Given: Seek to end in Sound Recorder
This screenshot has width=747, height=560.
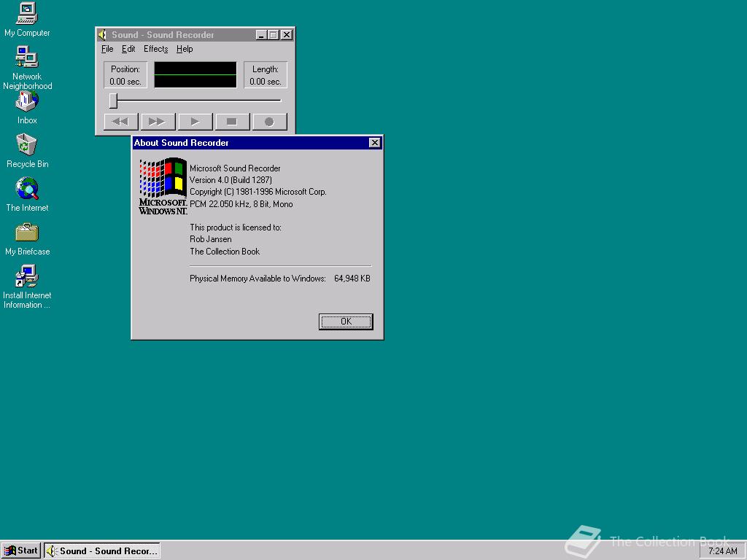Looking at the screenshot, I should pyautogui.click(x=158, y=122).
